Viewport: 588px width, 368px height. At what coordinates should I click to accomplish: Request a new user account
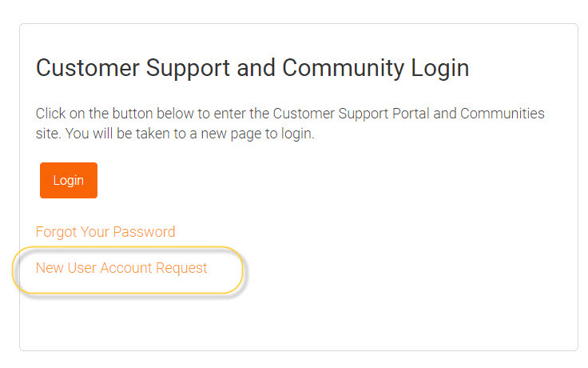pos(121,268)
